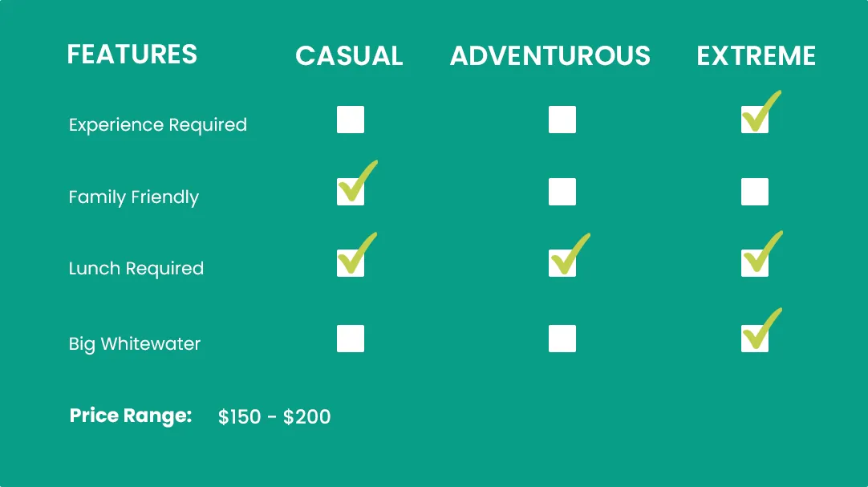Uncheck Lunch Required for Adventurous
868x487 pixels.
click(x=562, y=263)
